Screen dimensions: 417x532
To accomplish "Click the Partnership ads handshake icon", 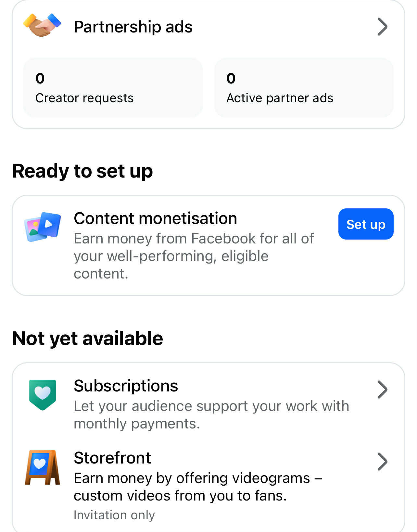I will (x=42, y=25).
